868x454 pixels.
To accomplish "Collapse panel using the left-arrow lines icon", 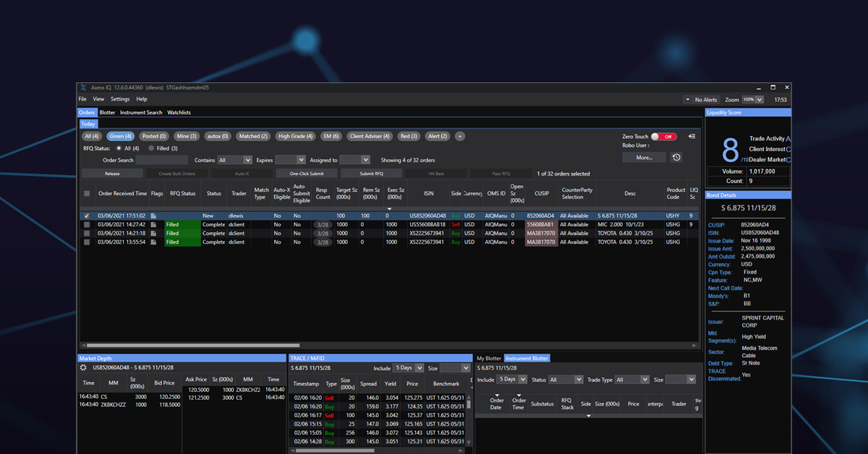I will [x=692, y=136].
